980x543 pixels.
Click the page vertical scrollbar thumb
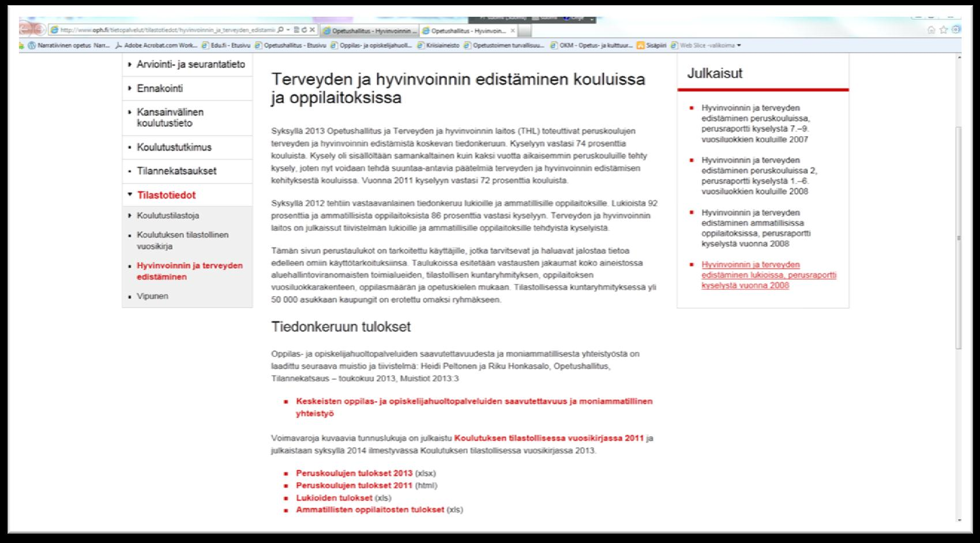point(958,237)
